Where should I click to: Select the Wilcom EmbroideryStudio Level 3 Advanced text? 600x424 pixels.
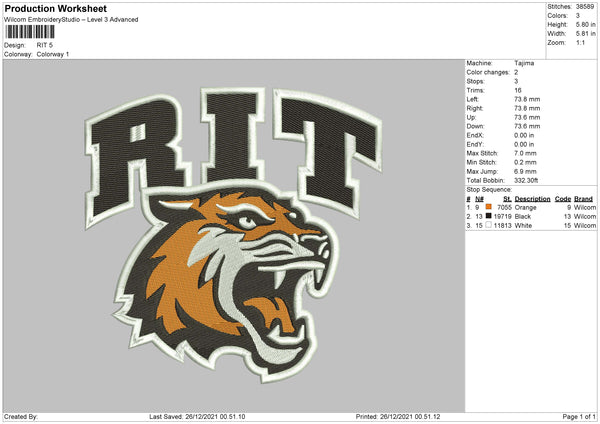(x=71, y=20)
